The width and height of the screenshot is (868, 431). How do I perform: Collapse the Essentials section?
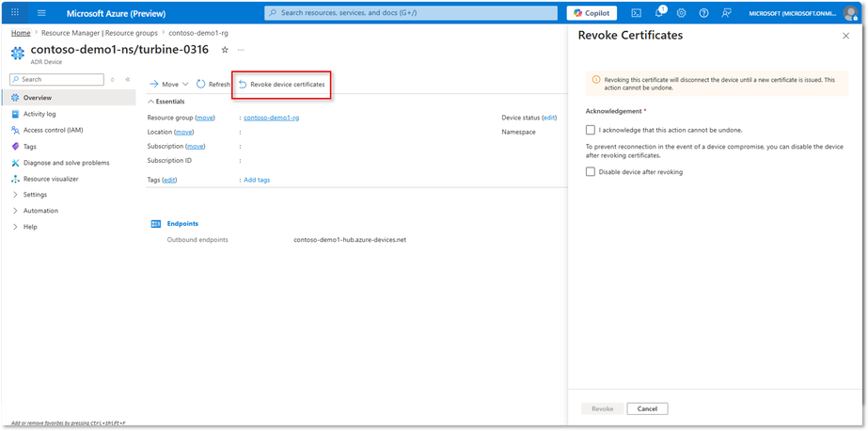(166, 102)
